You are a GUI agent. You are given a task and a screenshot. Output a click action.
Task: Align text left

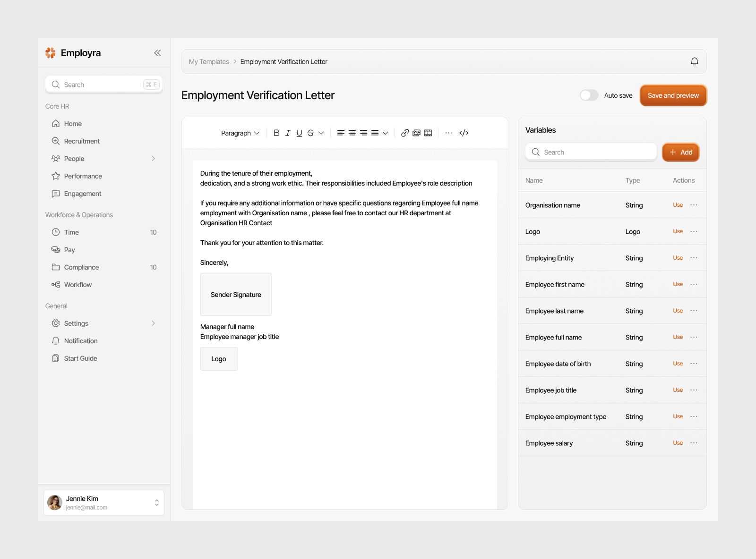point(341,133)
